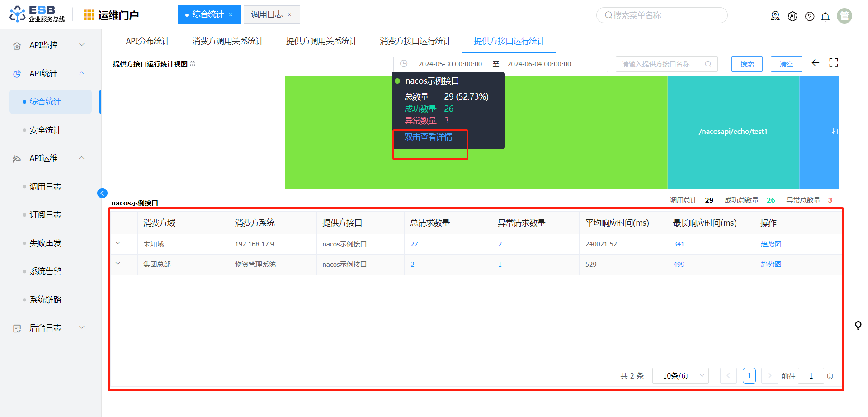
Task: Focus the 请输入提供方接口名称 search field
Action: pyautogui.click(x=660, y=64)
